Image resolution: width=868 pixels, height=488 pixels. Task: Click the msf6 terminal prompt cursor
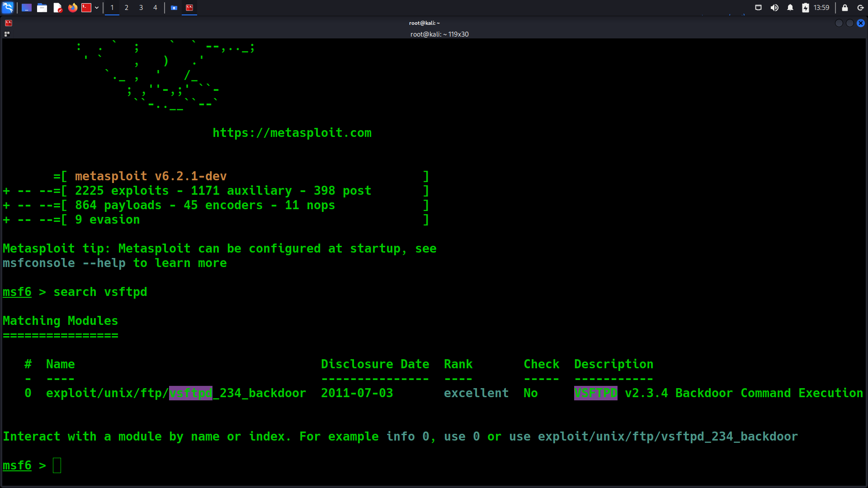pyautogui.click(x=57, y=465)
